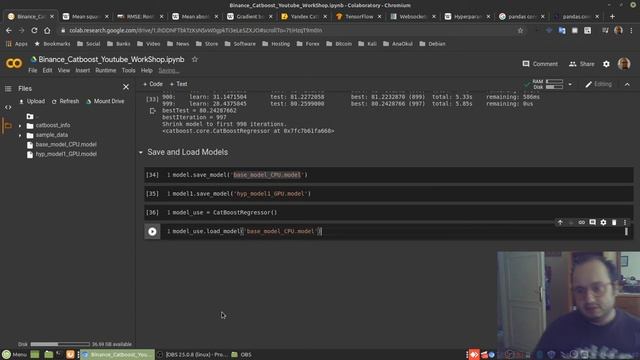This screenshot has height=360, width=640.
Task: Select the Files sidebar icon
Action: (x=8, y=126)
